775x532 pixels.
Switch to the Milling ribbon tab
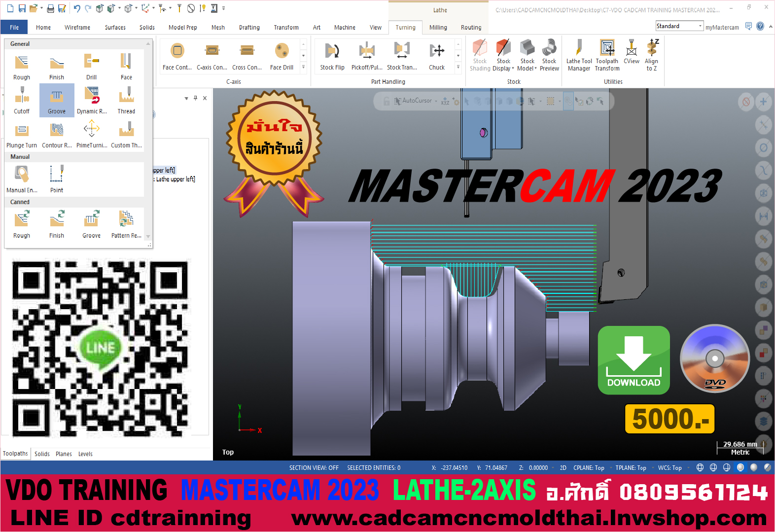click(x=438, y=28)
